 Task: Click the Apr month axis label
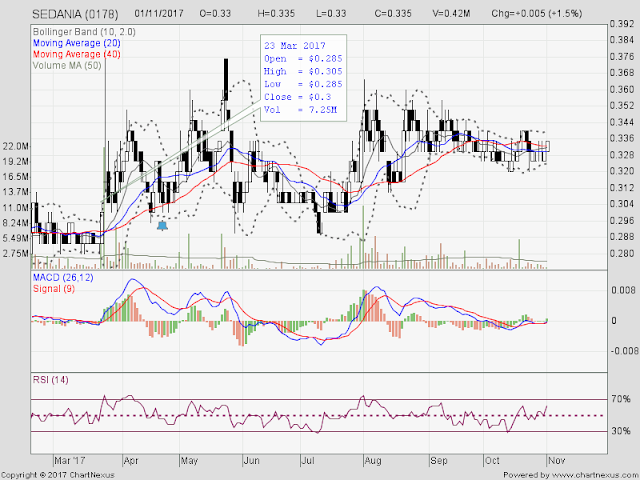131,461
